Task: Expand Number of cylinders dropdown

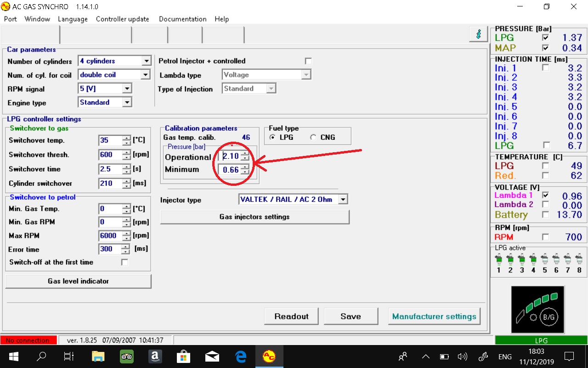Action: tap(146, 61)
